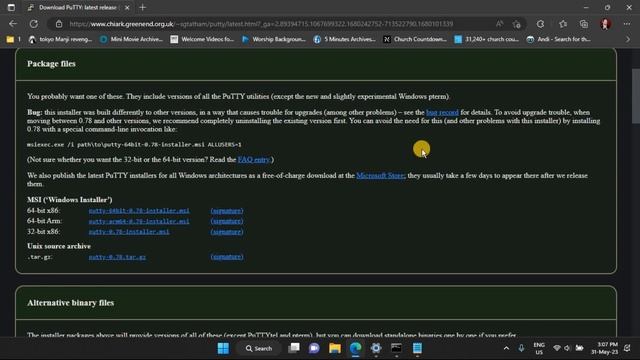The image size is (640, 360).
Task: Open a new browser tab
Action: [142, 7]
